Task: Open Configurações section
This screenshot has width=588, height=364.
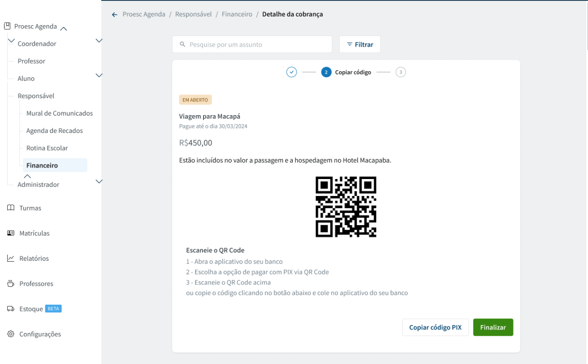Action: click(40, 334)
